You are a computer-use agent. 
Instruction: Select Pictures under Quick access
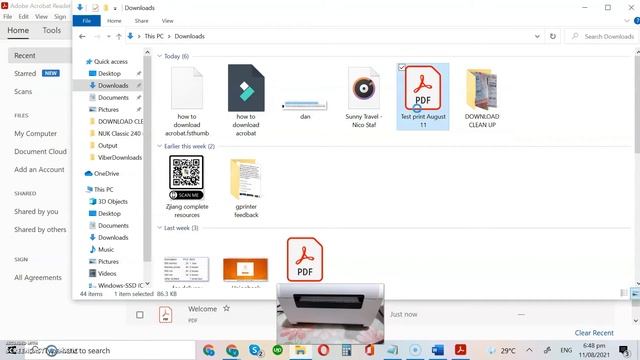point(108,109)
